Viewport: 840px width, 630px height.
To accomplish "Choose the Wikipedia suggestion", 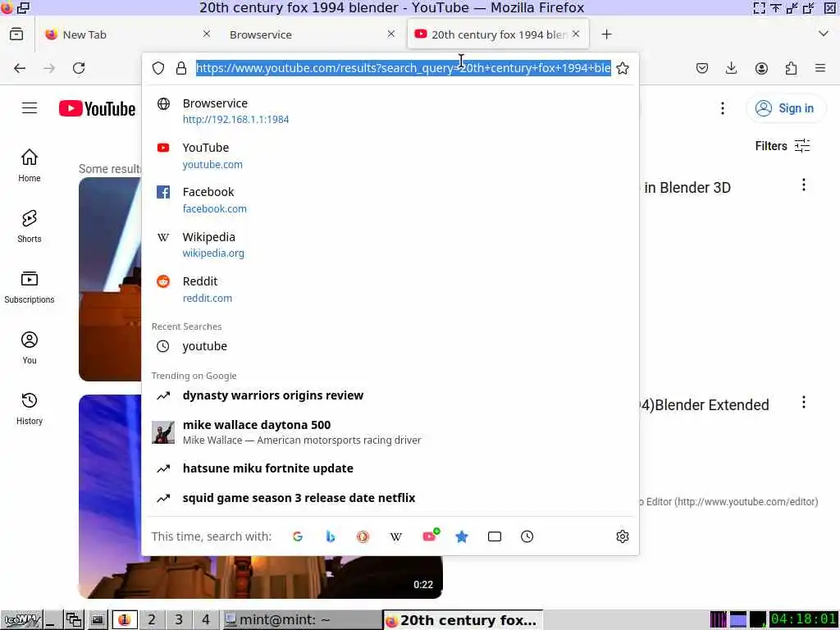I will pos(390,244).
